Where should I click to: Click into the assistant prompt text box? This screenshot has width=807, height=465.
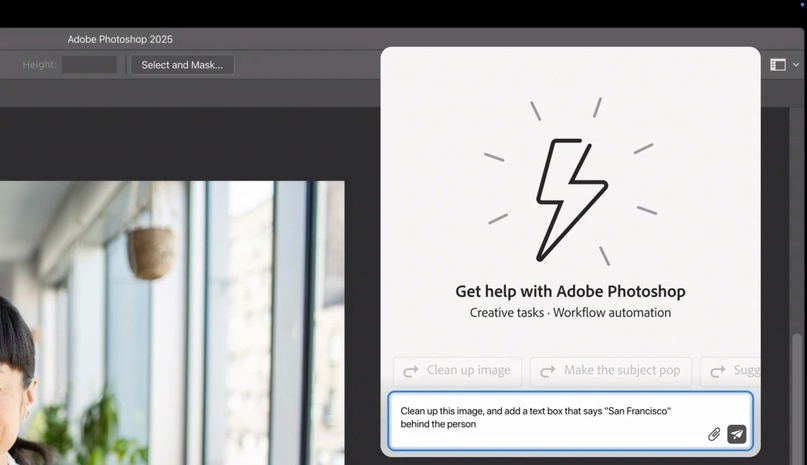(x=570, y=421)
